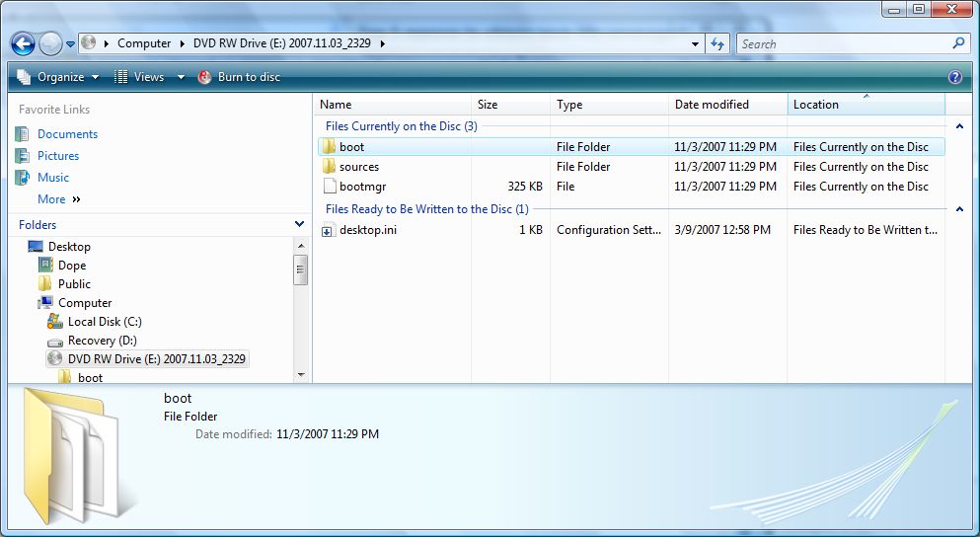The height and width of the screenshot is (537, 980).
Task: Select the bootmgr file icon
Action: [329, 187]
